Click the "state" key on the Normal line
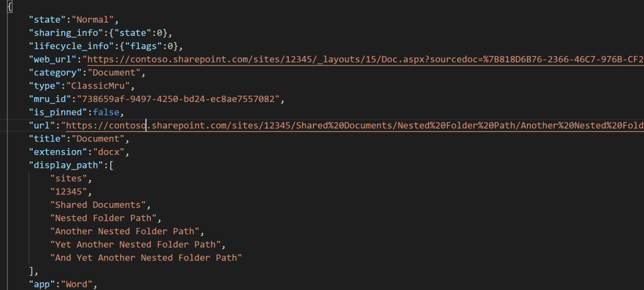 click(x=47, y=20)
